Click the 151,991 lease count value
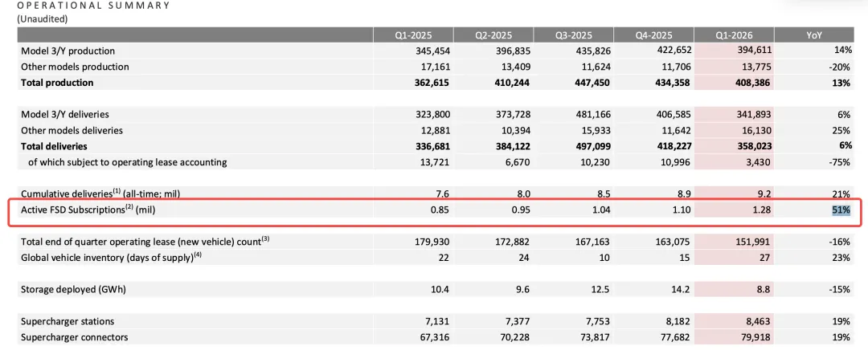 pyautogui.click(x=754, y=242)
